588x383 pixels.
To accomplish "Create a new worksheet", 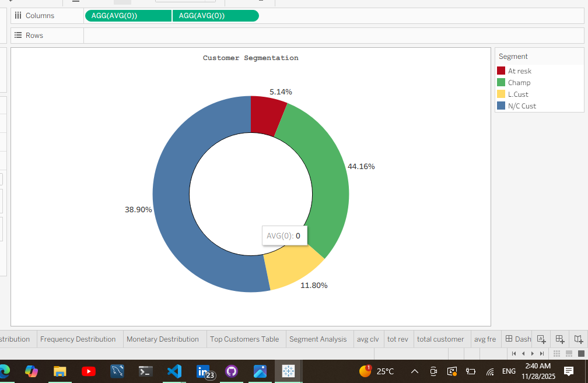I will click(540, 339).
